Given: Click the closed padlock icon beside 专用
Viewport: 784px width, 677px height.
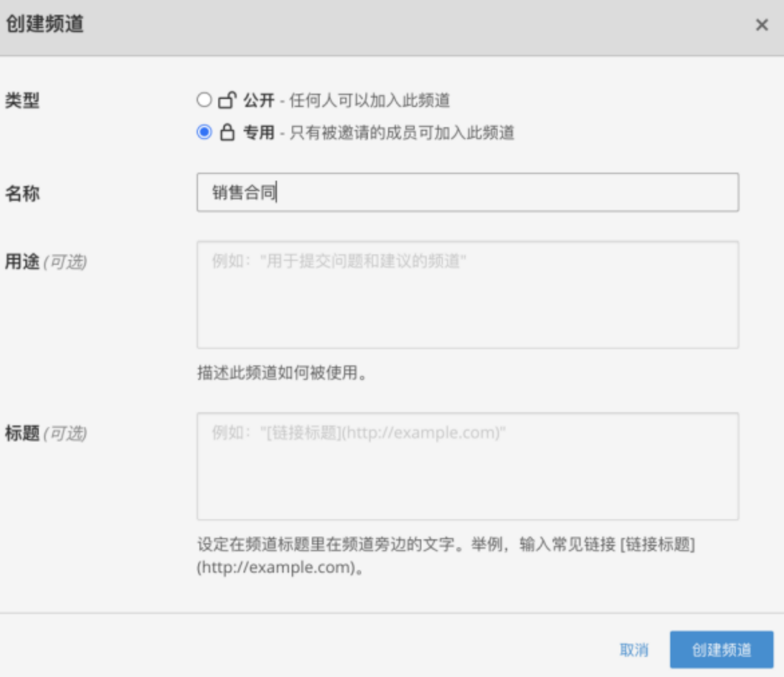Looking at the screenshot, I should point(227,132).
